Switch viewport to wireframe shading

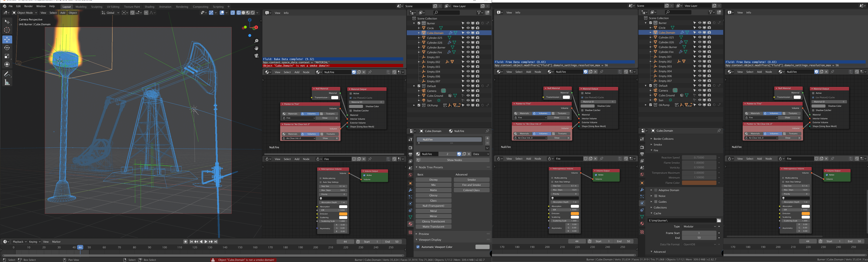[239, 13]
